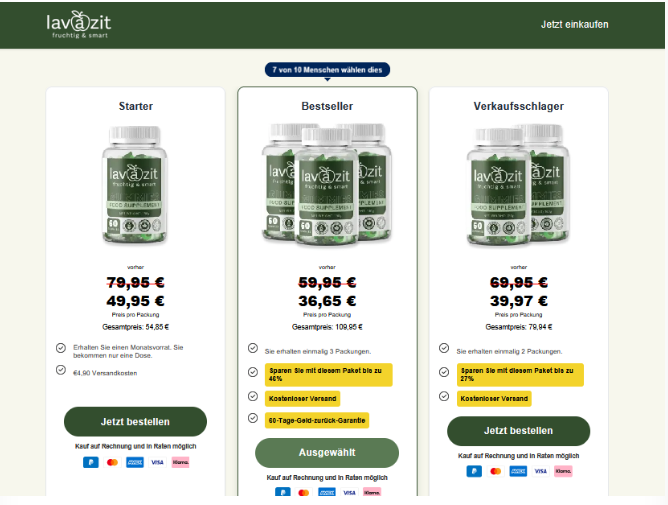Click the Mastercard icon under Verkaufsschlager
This screenshot has height=505, width=668.
(496, 471)
